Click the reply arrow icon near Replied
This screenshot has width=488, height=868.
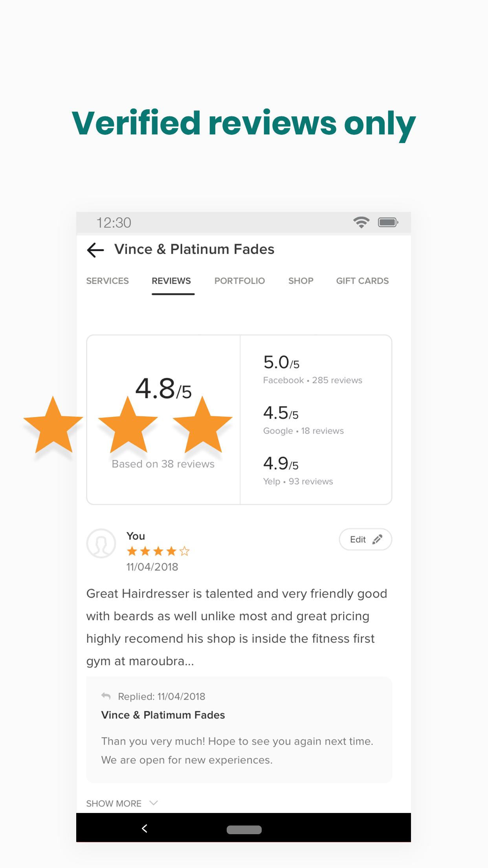[x=106, y=696]
